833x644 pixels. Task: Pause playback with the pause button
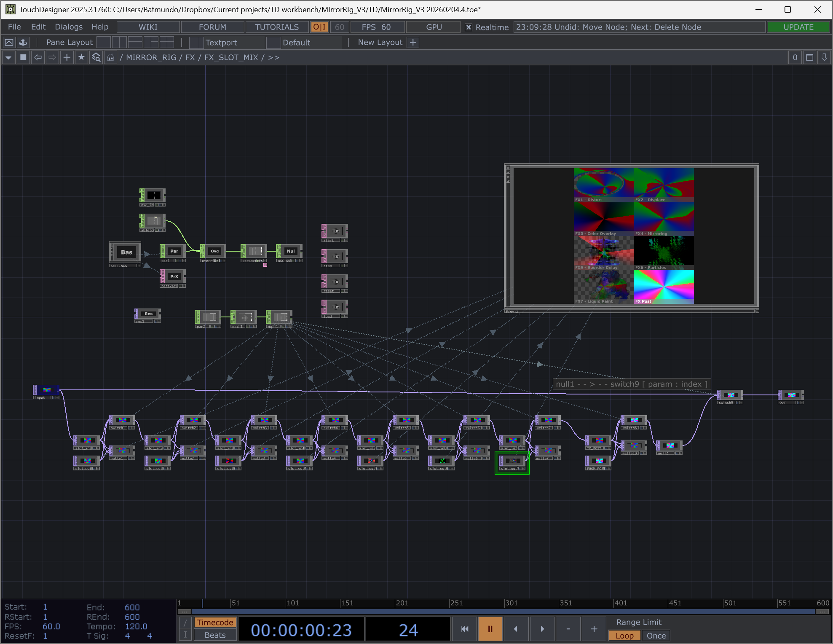pos(490,629)
